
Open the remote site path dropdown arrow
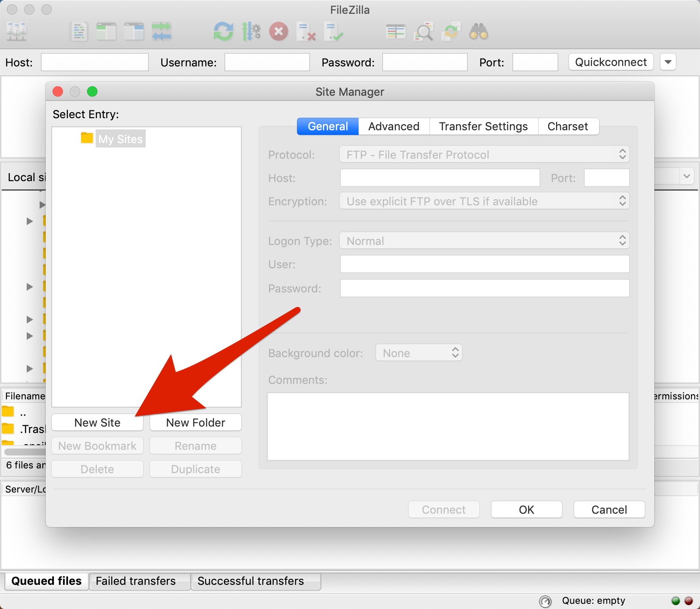pos(687,176)
